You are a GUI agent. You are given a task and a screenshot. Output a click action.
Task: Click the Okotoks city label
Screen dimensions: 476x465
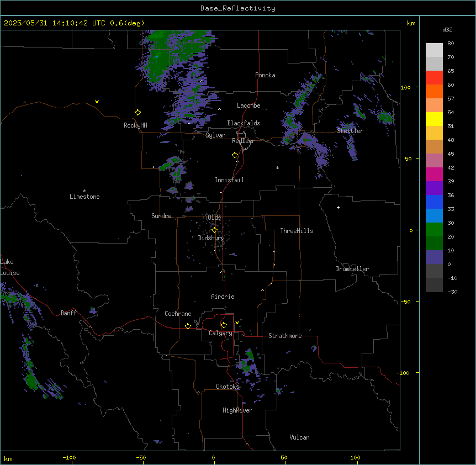[228, 387]
